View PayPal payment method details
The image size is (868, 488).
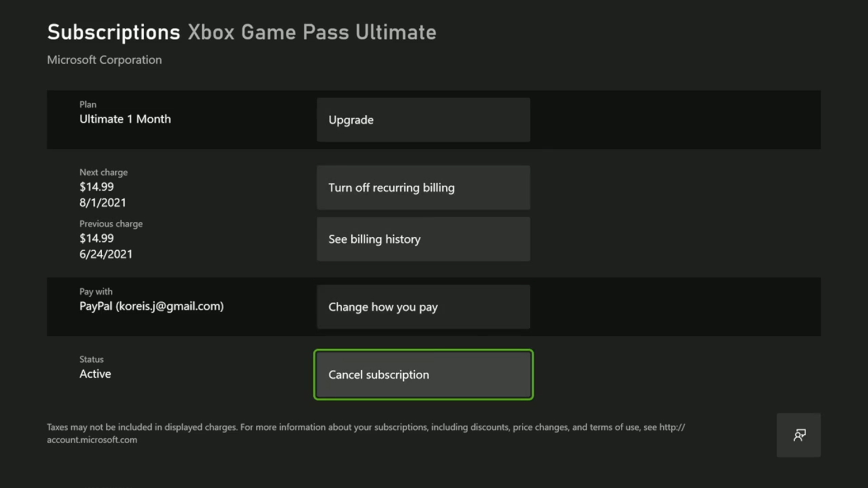click(151, 305)
